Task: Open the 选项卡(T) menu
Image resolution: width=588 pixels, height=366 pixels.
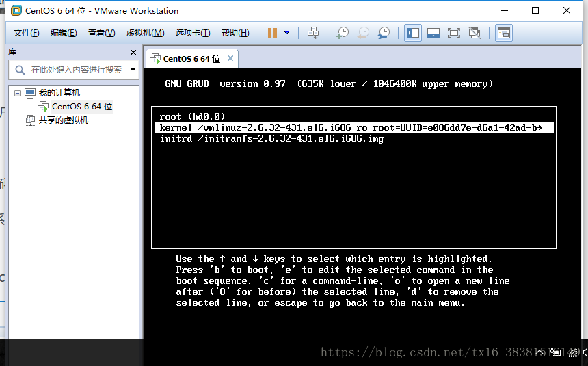Action: point(193,33)
